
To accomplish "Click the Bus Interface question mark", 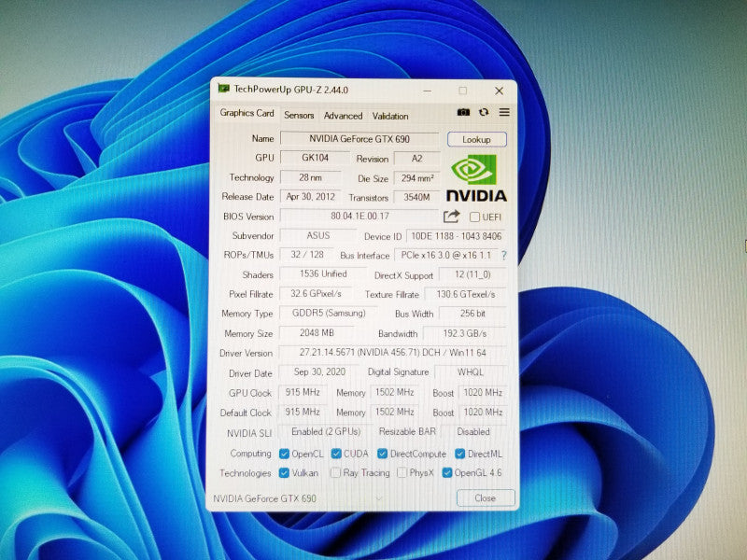I will pyautogui.click(x=504, y=256).
